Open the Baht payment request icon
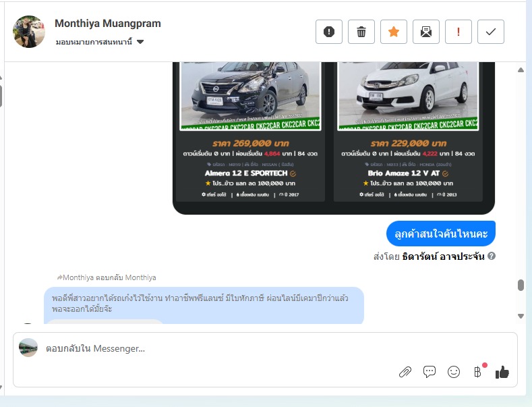 [x=477, y=372]
